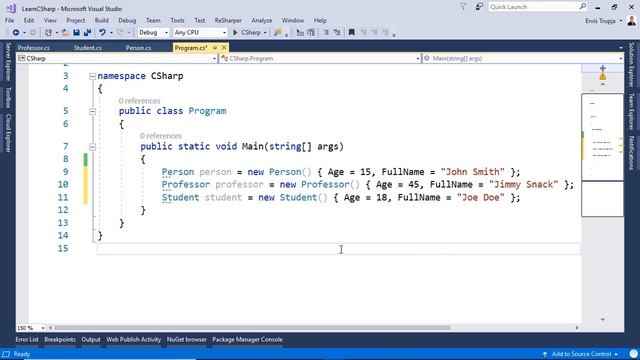Switch to the Professor.cs tab
Screen dimensions: 640x360
pos(33,48)
